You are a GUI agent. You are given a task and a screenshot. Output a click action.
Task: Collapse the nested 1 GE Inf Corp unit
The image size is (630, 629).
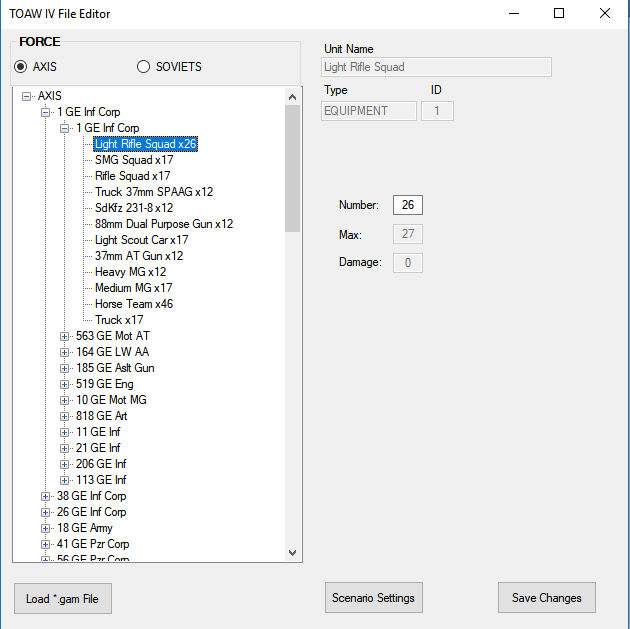64,128
